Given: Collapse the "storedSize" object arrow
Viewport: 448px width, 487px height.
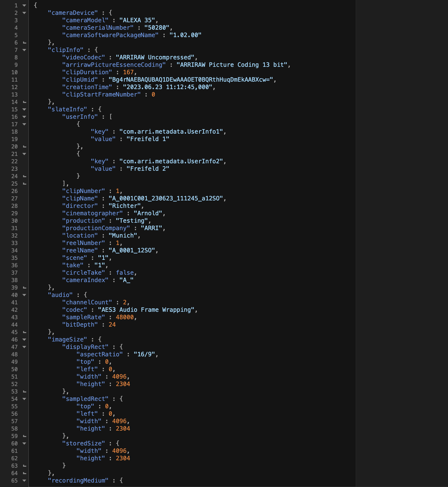Looking at the screenshot, I should pyautogui.click(x=24, y=443).
